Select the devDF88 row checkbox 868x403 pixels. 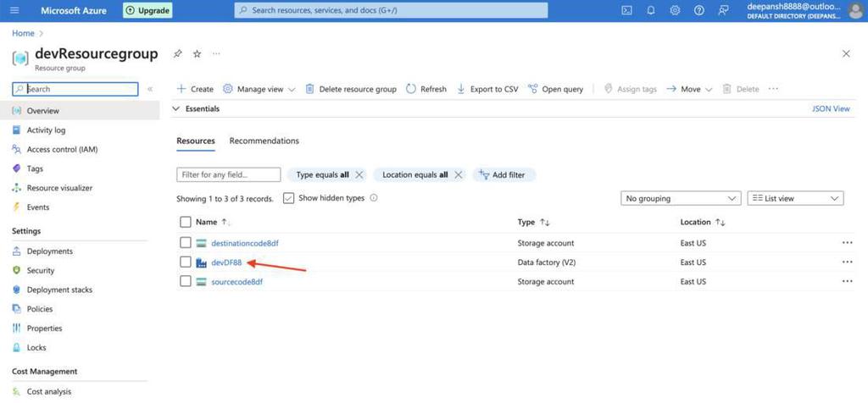point(186,262)
